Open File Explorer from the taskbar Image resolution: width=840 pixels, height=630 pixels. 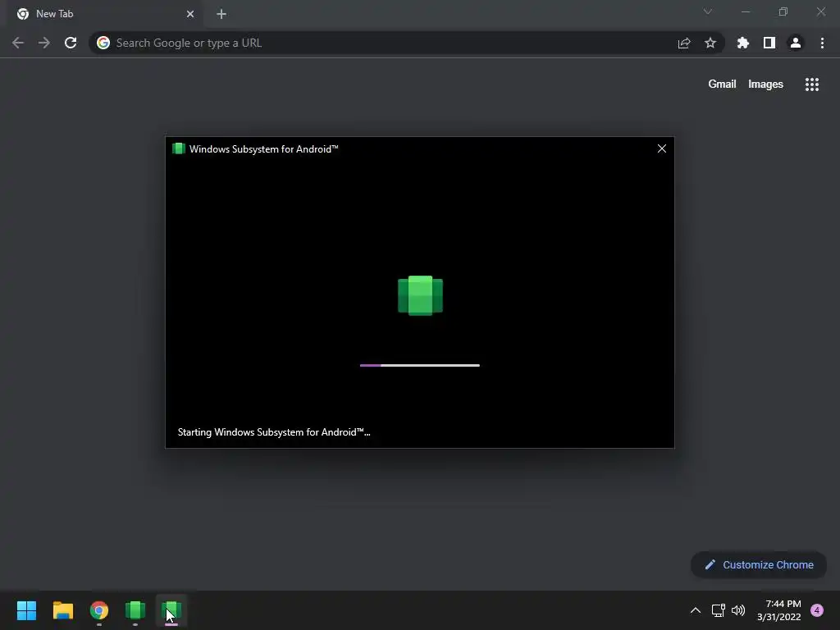62,610
